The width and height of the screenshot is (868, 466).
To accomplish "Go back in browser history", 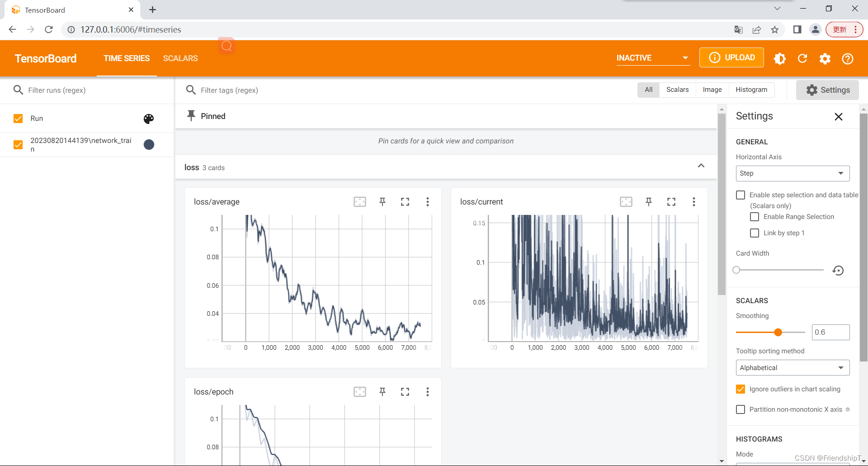I will click(13, 30).
